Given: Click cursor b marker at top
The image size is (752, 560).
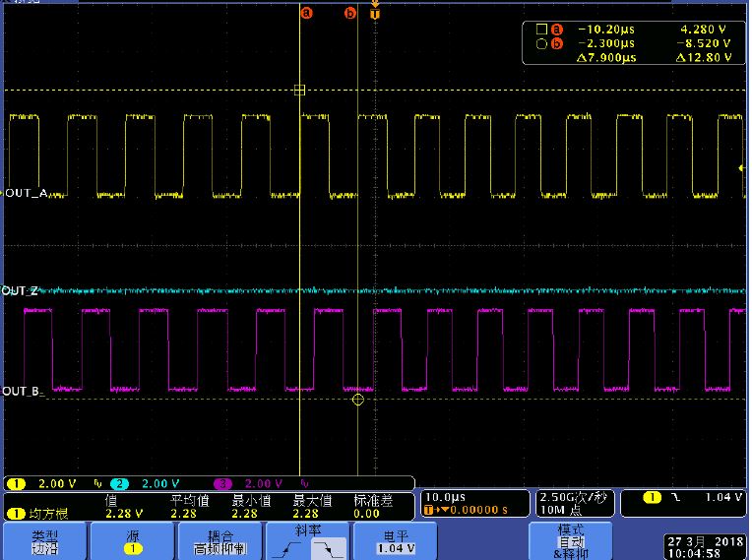Looking at the screenshot, I should 349,13.
